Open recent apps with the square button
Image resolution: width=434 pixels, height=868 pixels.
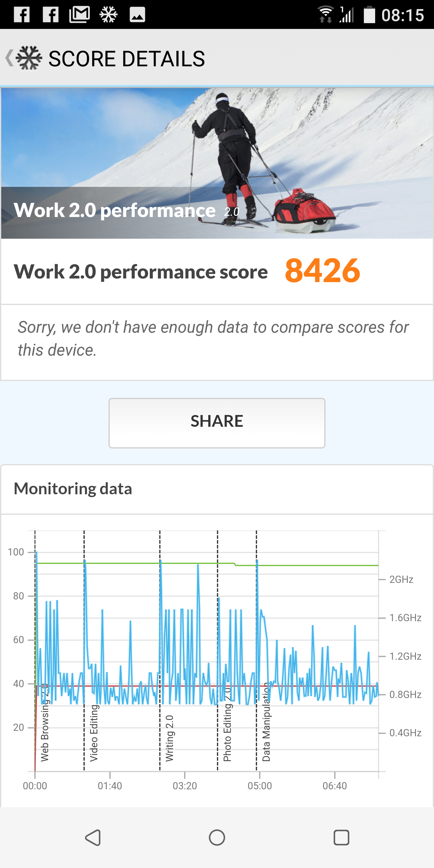point(341,837)
